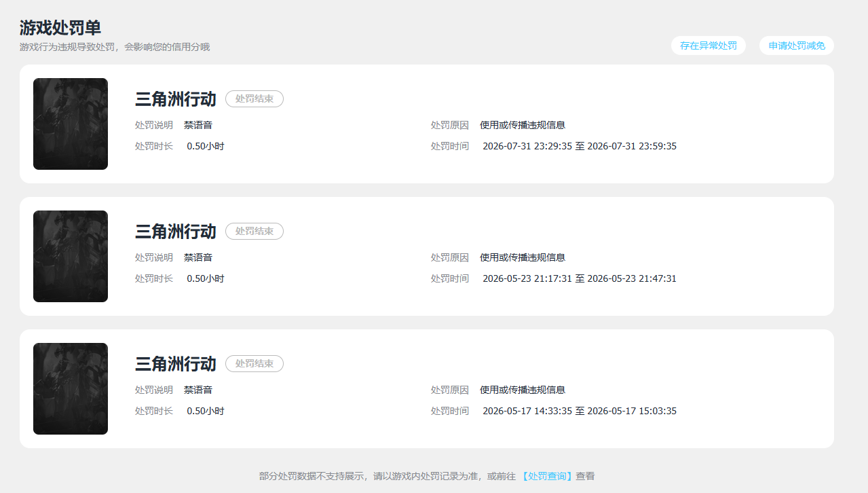The image size is (868, 493).
Task: Click penalty time 2026-07-31 23:29:35 至 2026-07-31 23:59:35
Action: point(580,146)
